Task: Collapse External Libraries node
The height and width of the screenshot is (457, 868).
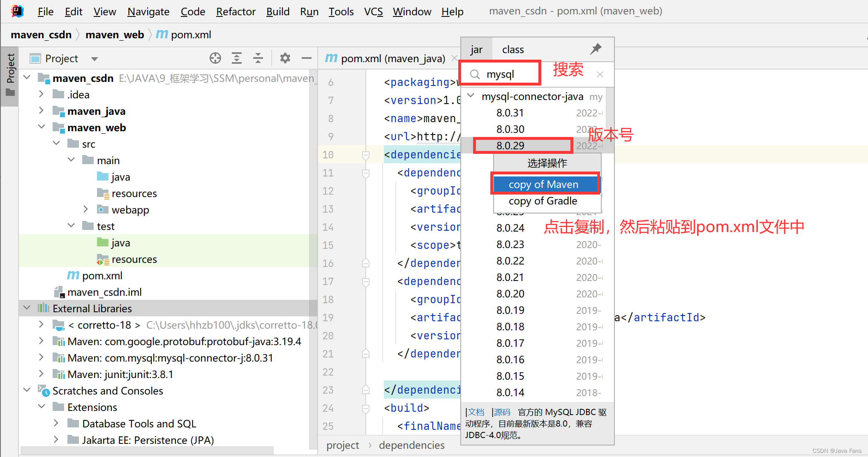Action: pos(27,308)
